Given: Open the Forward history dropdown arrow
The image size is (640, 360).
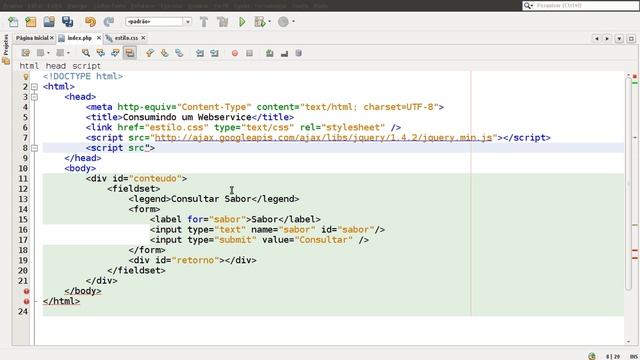Looking at the screenshot, I should click(x=68, y=53).
